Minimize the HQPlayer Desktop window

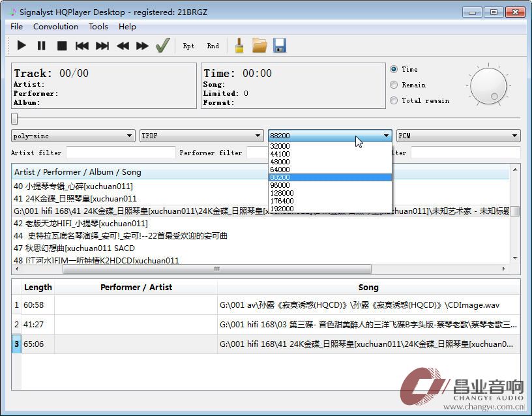click(x=472, y=12)
